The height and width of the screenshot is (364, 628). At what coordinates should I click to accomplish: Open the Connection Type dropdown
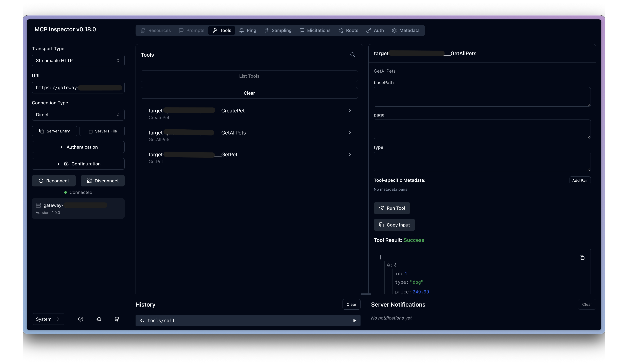[78, 115]
